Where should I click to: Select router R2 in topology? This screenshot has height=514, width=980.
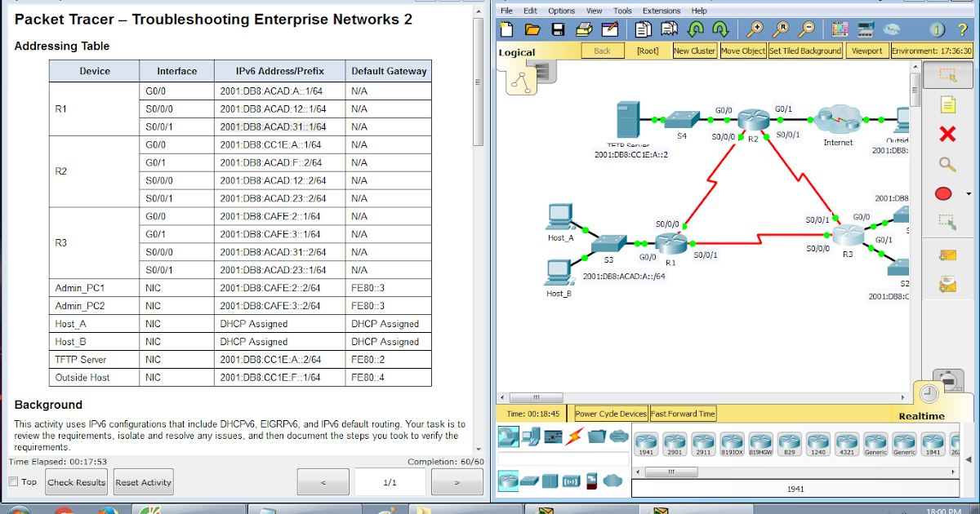tap(753, 121)
